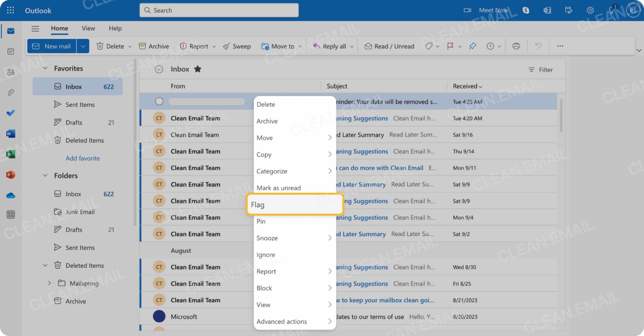Click the select-all circle next to Inbox
The width and height of the screenshot is (644, 336).
[159, 69]
